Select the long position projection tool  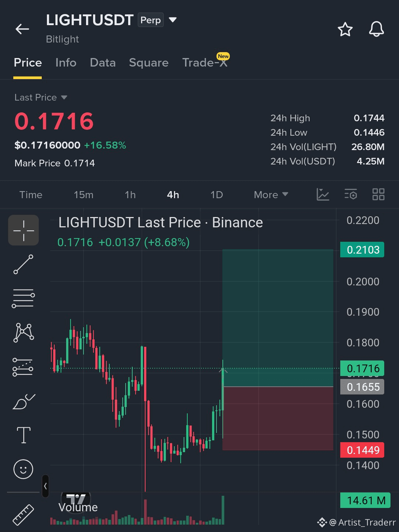23,367
